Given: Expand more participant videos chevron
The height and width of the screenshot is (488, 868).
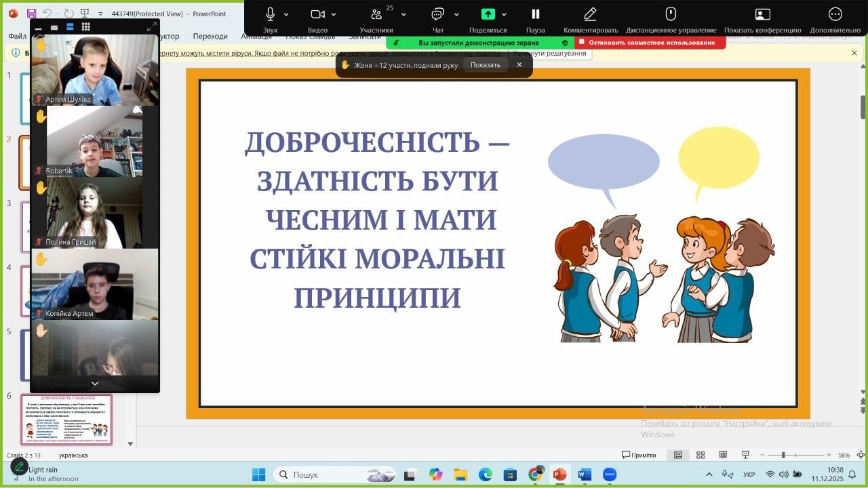Looking at the screenshot, I should point(95,384).
